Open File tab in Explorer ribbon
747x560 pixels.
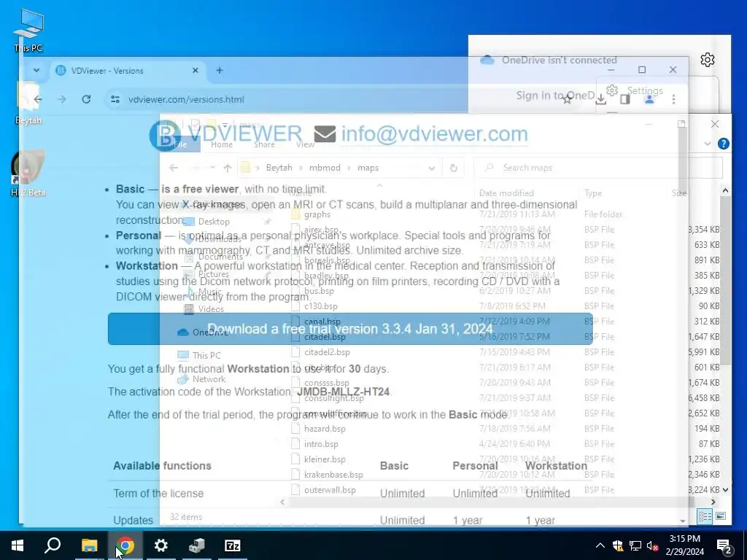(x=180, y=144)
